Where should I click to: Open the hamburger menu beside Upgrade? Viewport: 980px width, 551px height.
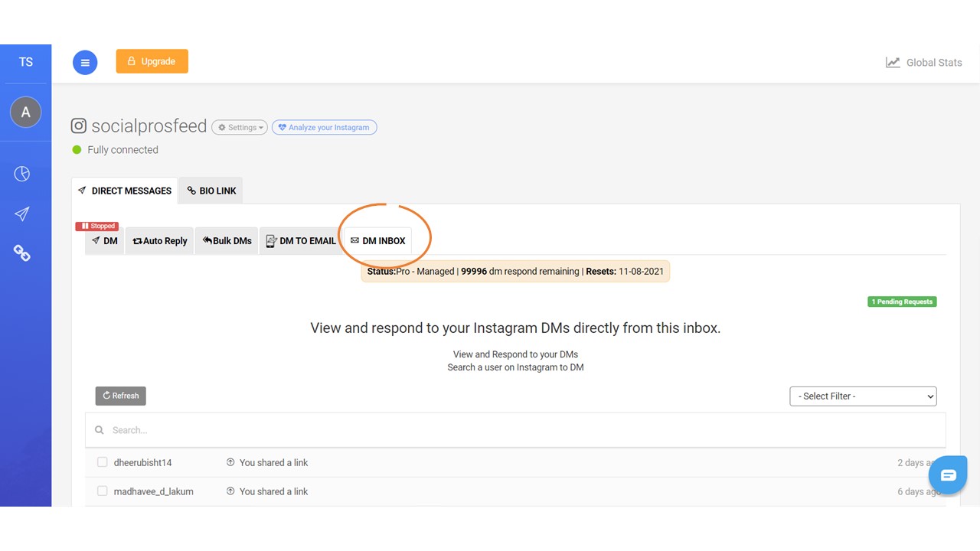(85, 62)
